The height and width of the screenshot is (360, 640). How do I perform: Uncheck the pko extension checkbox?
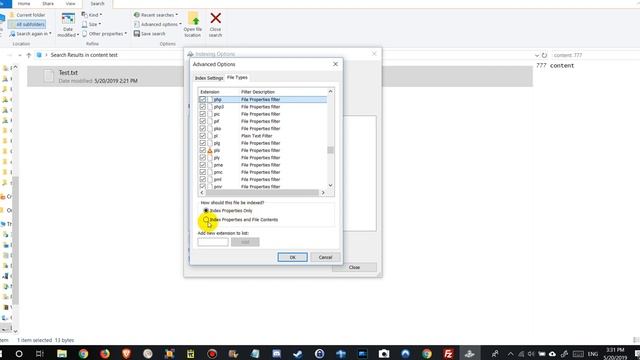tap(202, 129)
